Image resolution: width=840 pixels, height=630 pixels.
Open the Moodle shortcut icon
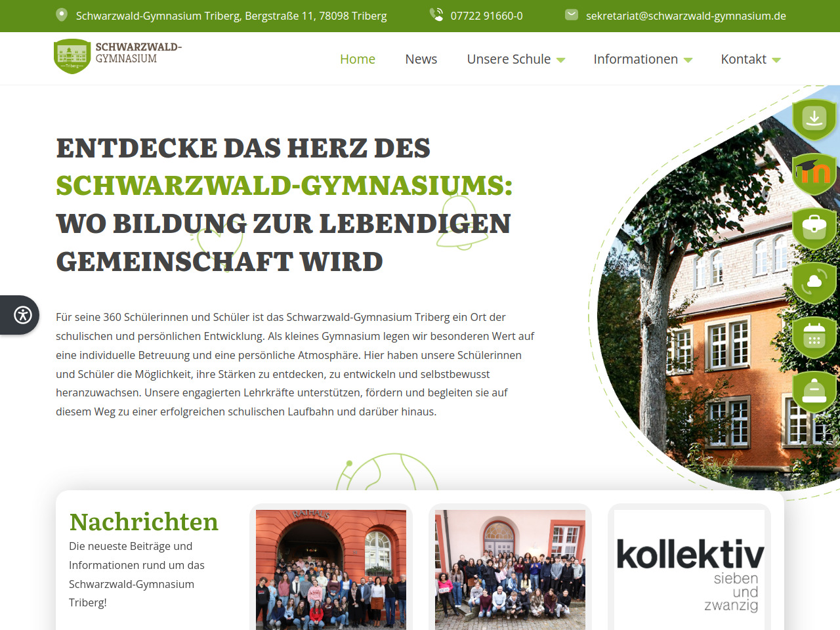pyautogui.click(x=814, y=173)
